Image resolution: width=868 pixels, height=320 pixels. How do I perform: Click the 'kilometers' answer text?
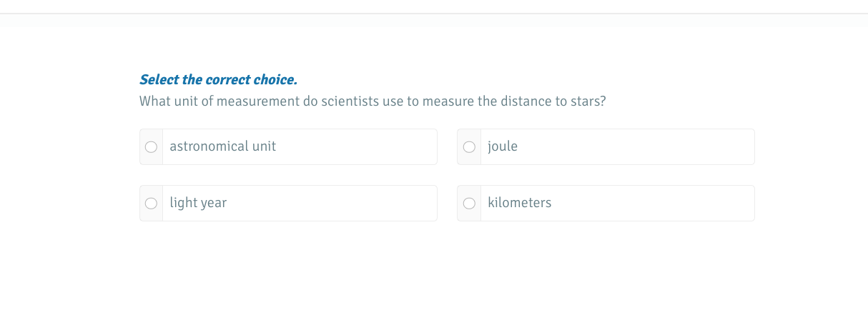tap(520, 203)
